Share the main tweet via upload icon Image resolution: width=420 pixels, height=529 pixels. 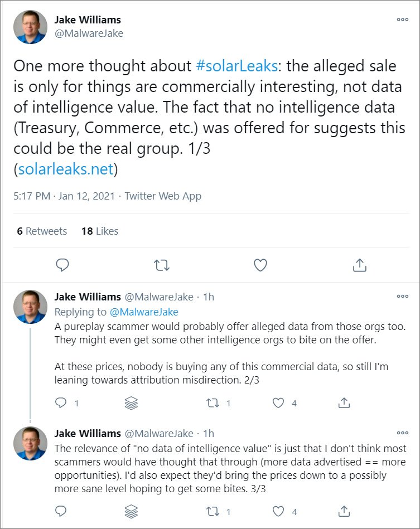tap(360, 265)
